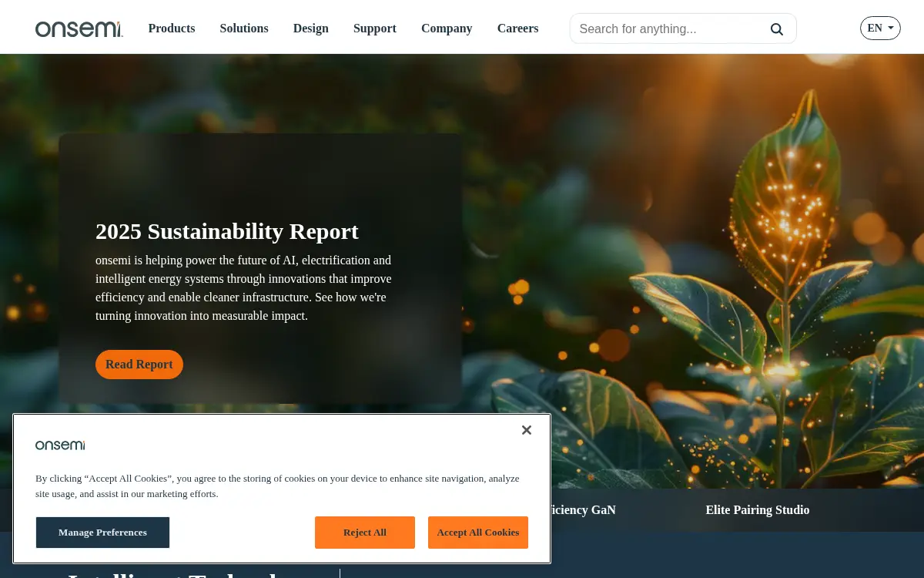Select the Elite Pairing Studio tab
This screenshot has width=924, height=578.
click(758, 510)
